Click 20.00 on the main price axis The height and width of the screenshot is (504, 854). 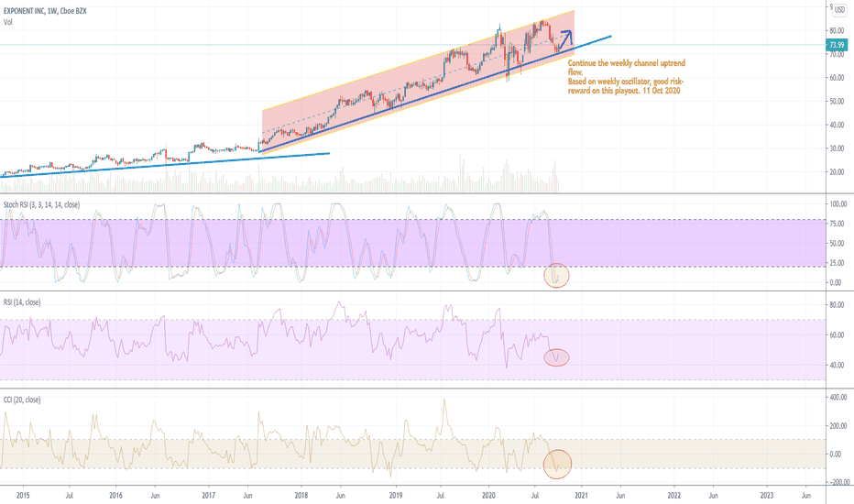(x=837, y=172)
